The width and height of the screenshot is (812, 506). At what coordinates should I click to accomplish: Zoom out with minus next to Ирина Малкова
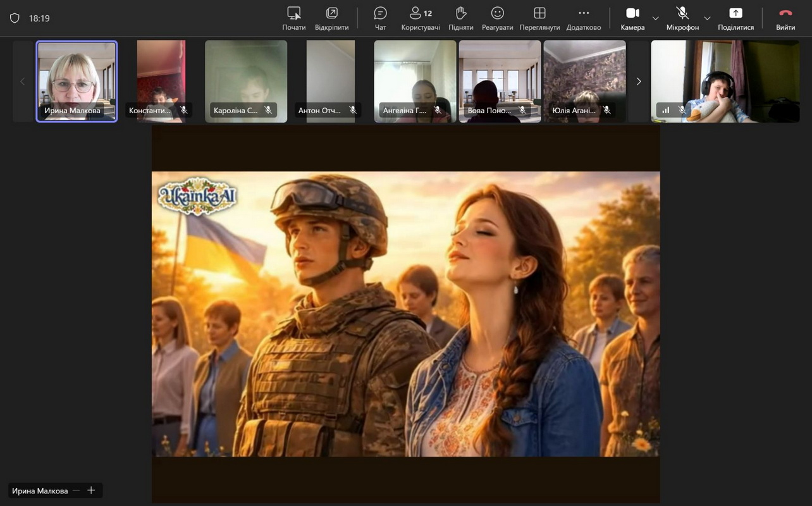click(x=77, y=490)
